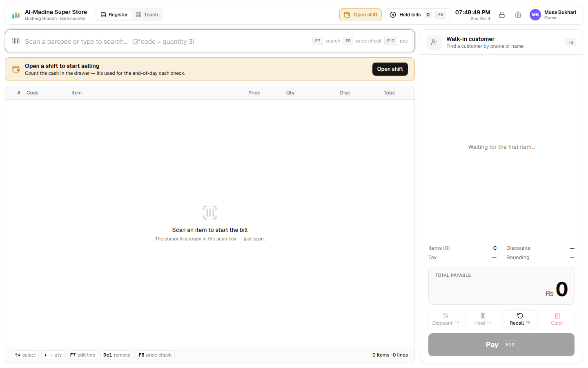Click the Item column header
Image resolution: width=588 pixels, height=368 pixels.
pos(76,93)
